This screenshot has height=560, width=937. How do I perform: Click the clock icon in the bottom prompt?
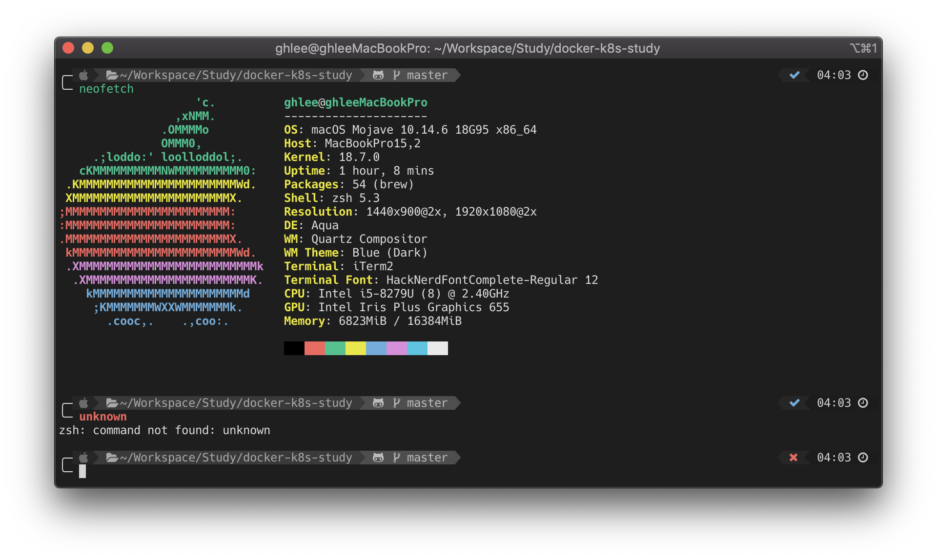[x=863, y=458]
